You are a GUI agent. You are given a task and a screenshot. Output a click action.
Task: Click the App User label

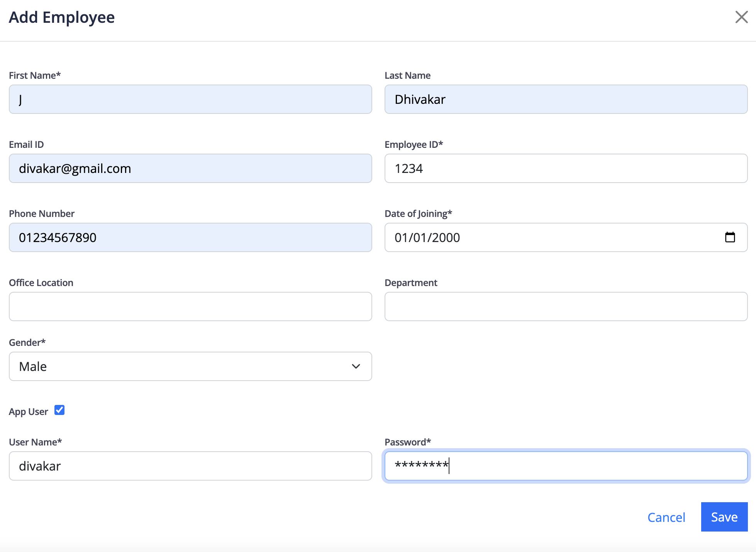[28, 412]
